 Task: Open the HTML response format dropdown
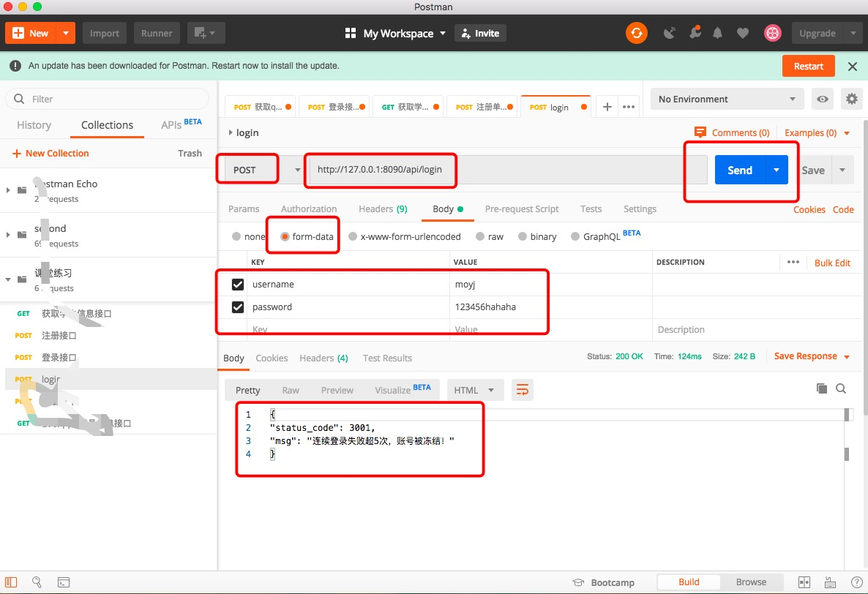(x=474, y=390)
